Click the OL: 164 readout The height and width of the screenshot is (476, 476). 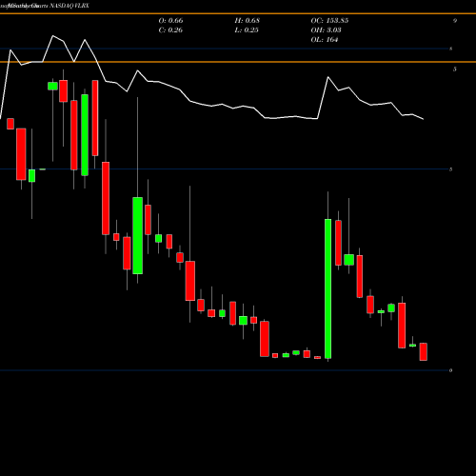point(325,40)
